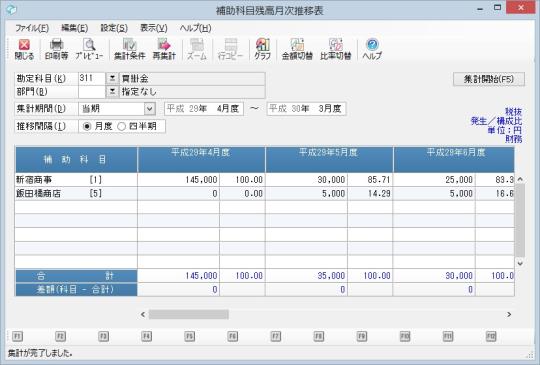
Task: Click the F6 function key icon
Action: click(x=232, y=336)
